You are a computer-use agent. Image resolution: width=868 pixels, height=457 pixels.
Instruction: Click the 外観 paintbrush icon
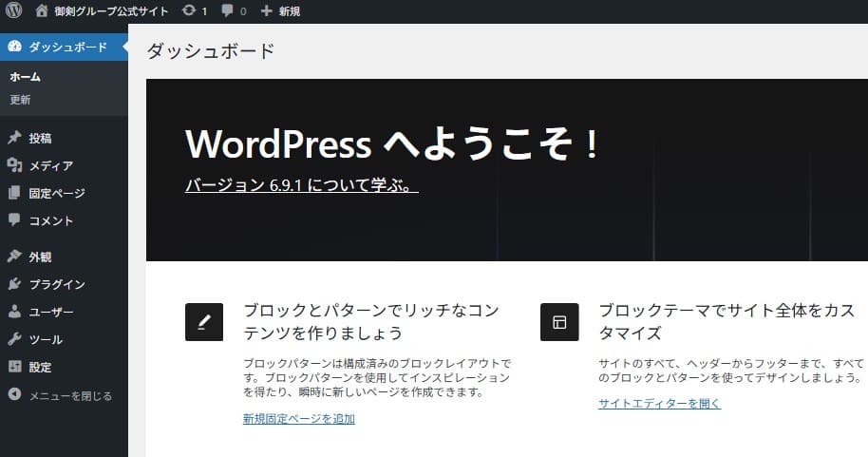pos(14,256)
